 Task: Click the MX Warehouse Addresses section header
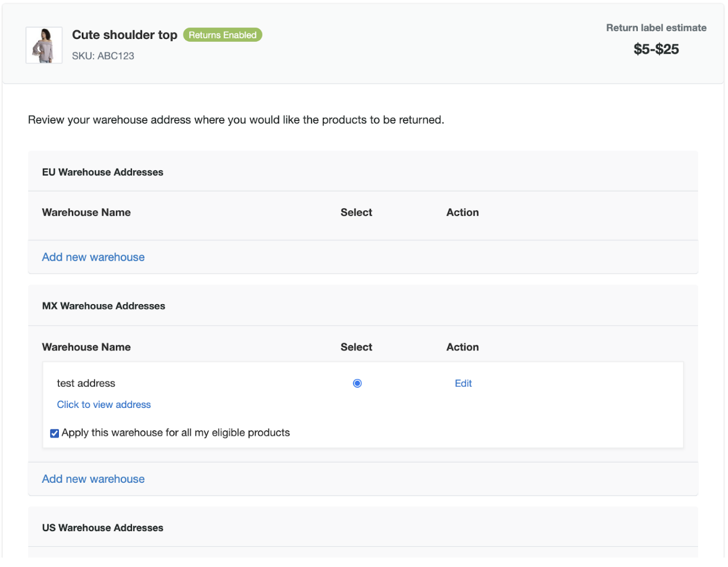[x=104, y=306]
